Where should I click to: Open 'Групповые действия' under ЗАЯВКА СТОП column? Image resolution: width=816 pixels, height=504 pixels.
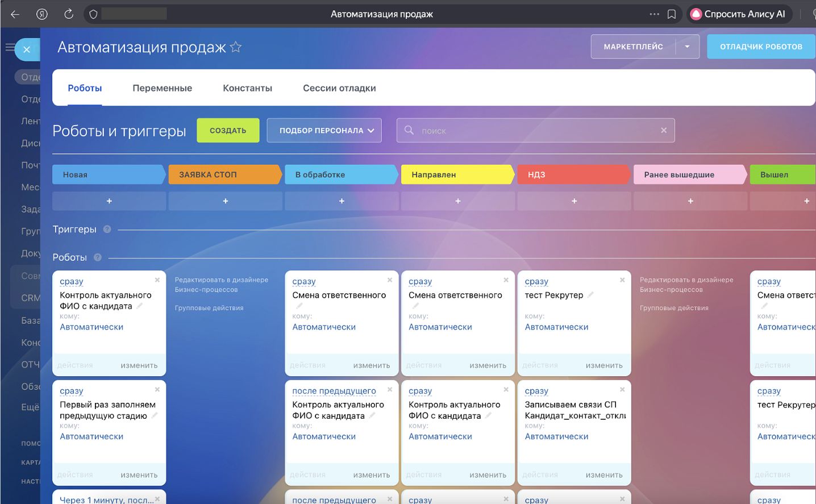[x=209, y=308]
